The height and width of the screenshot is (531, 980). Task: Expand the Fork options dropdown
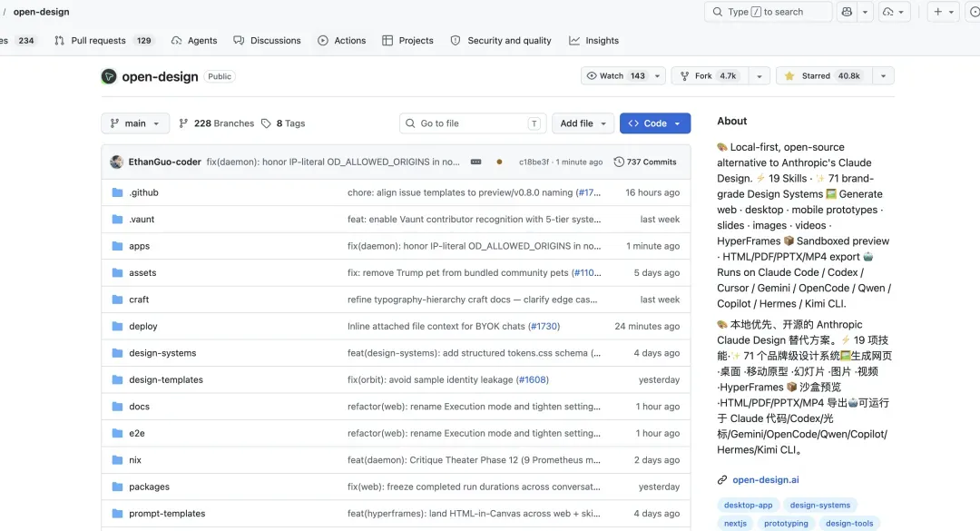pyautogui.click(x=759, y=75)
